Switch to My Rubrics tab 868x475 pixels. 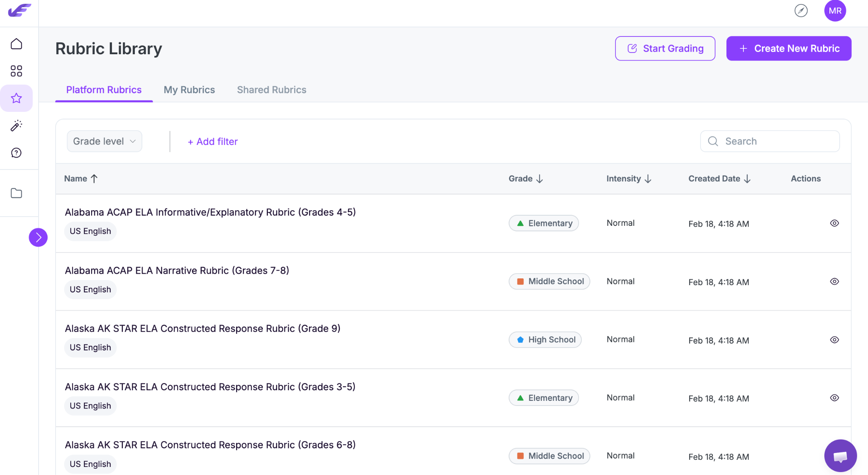(189, 90)
